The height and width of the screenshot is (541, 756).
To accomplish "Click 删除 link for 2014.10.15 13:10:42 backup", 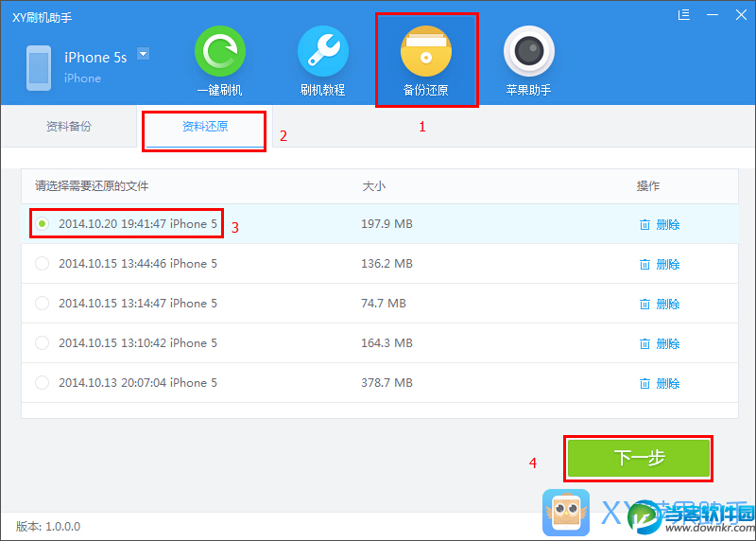I will click(x=668, y=343).
